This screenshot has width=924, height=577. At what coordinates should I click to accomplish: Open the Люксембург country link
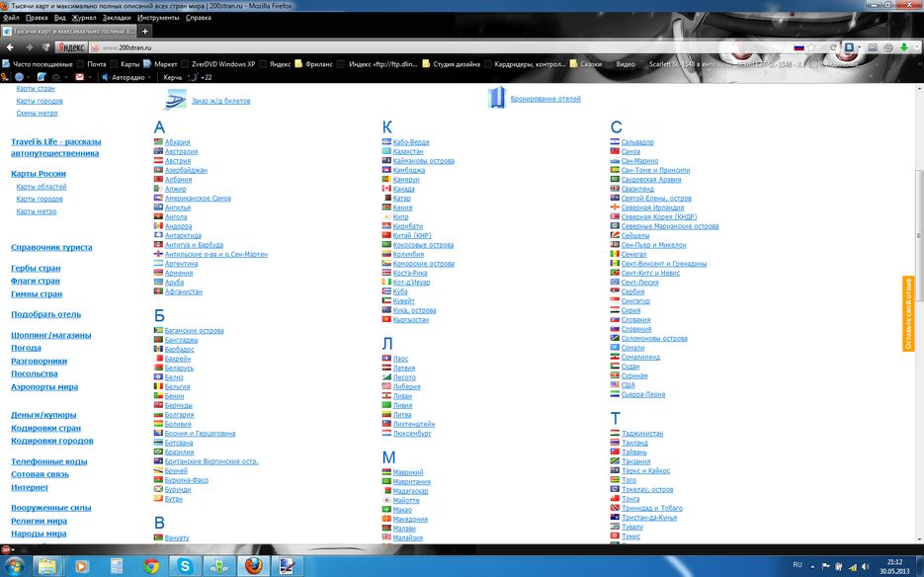coord(412,433)
